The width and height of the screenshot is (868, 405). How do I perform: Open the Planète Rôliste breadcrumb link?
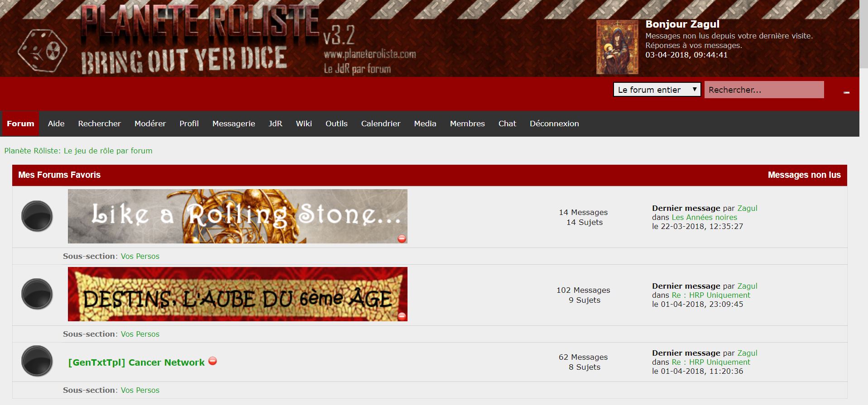(x=78, y=151)
